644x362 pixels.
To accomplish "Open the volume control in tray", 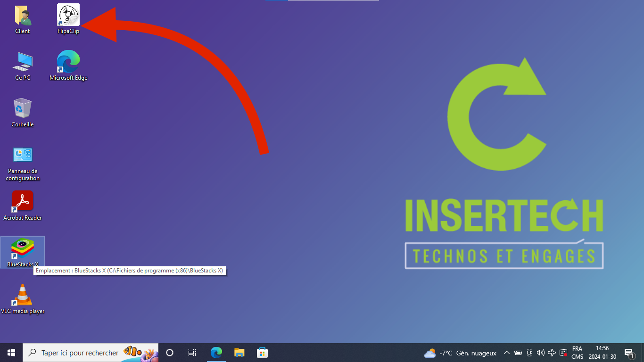I will pyautogui.click(x=541, y=353).
